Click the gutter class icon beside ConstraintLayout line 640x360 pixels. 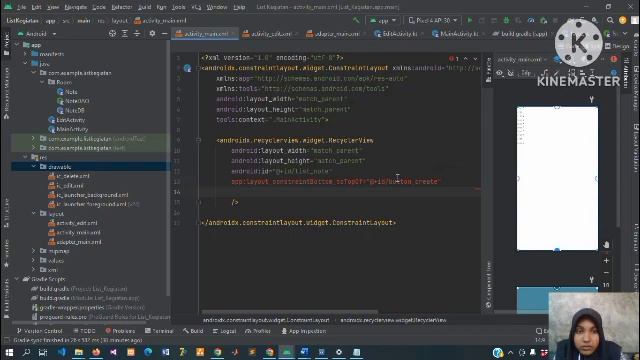pyautogui.click(x=187, y=68)
